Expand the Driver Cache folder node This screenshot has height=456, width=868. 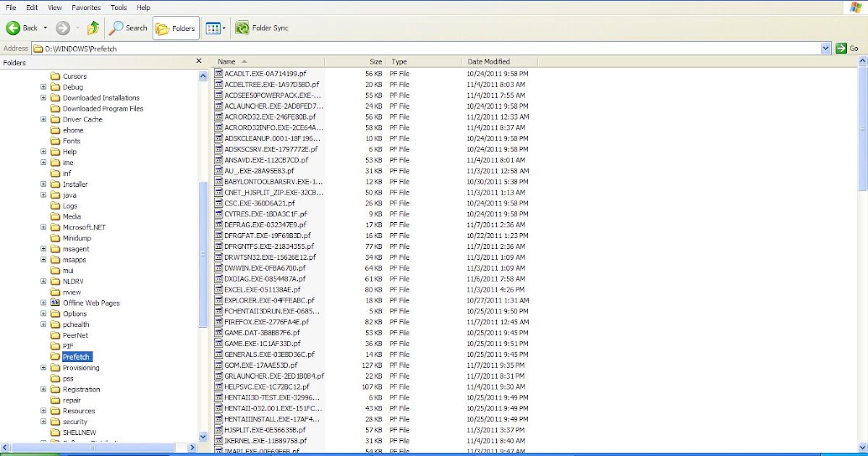tap(43, 119)
